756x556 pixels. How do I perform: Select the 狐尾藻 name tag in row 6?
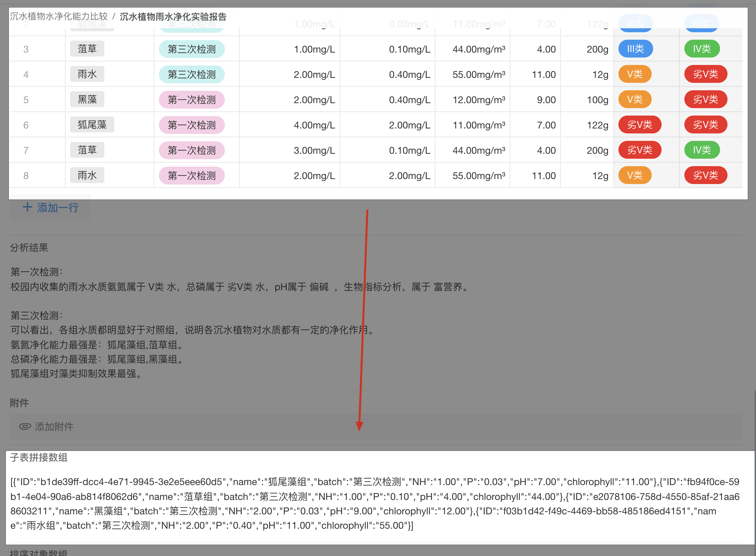[x=92, y=125]
